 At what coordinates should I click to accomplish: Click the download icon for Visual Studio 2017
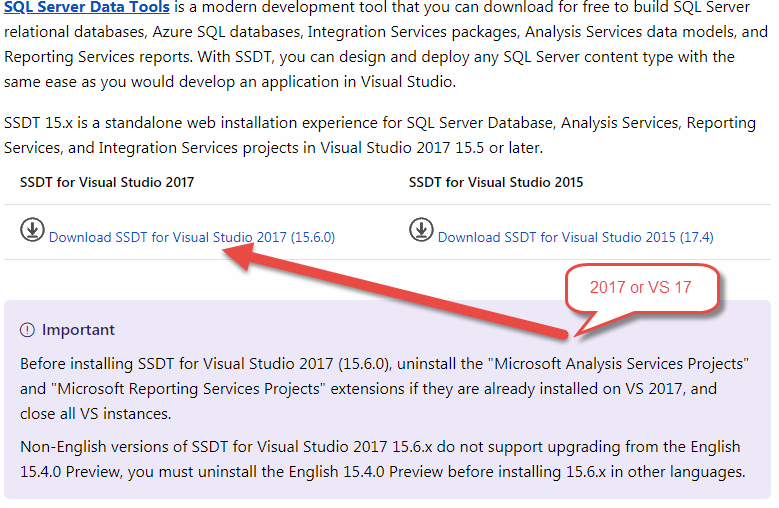(x=32, y=230)
